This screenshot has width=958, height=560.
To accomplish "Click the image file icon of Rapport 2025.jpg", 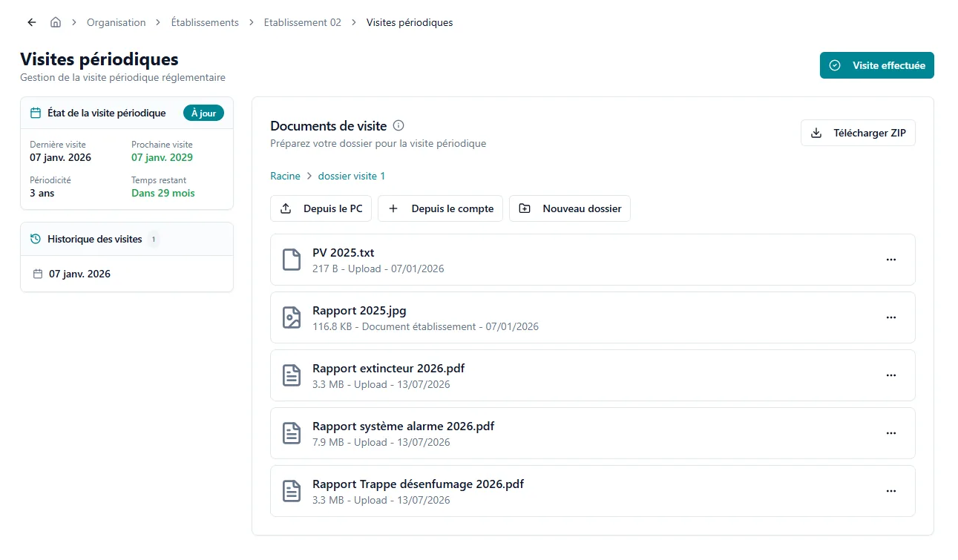I will coord(292,317).
